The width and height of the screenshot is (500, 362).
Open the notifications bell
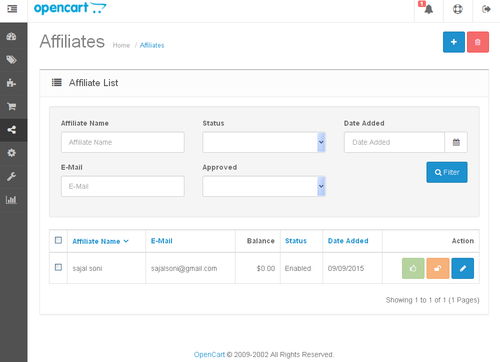pyautogui.click(x=428, y=9)
